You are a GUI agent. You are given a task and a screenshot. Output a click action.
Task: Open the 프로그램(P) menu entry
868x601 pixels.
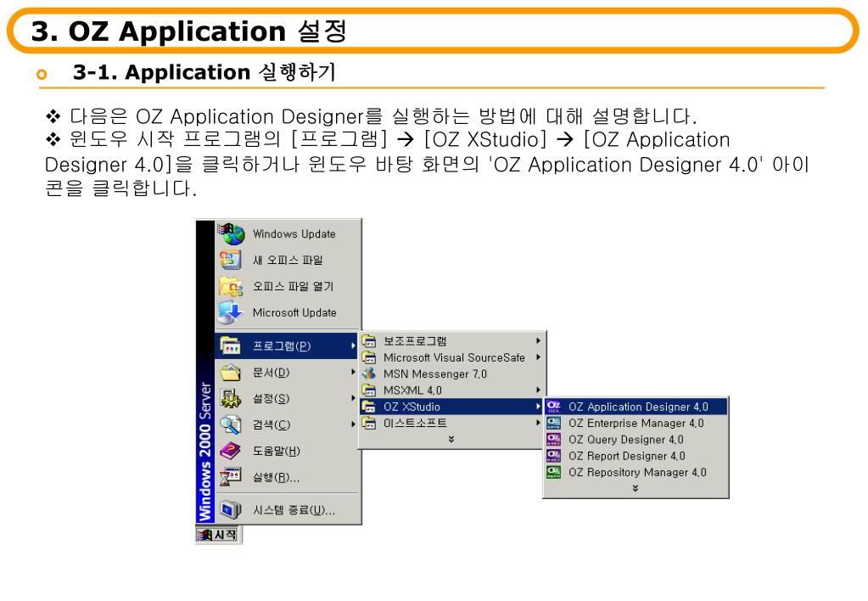point(287,345)
